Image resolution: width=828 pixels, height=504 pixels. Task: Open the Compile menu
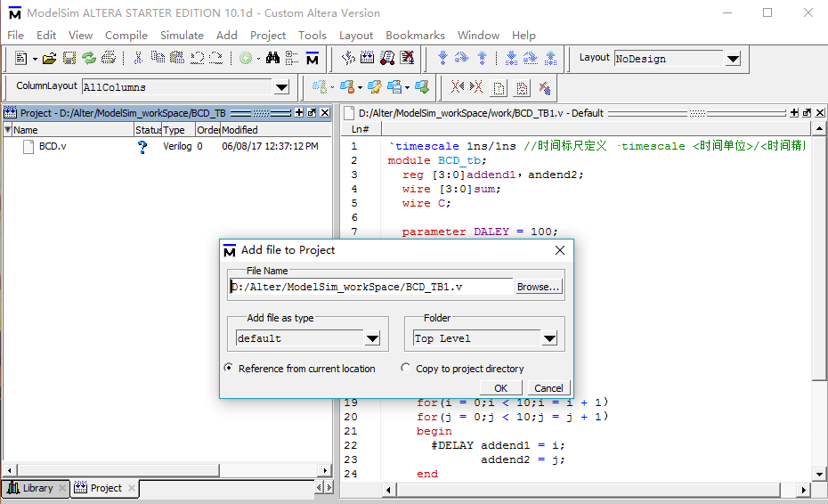pyautogui.click(x=126, y=35)
